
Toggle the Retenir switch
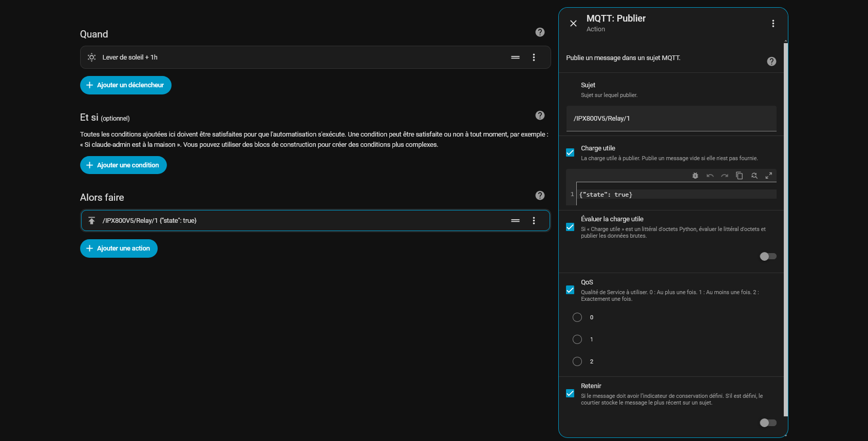pos(768,423)
